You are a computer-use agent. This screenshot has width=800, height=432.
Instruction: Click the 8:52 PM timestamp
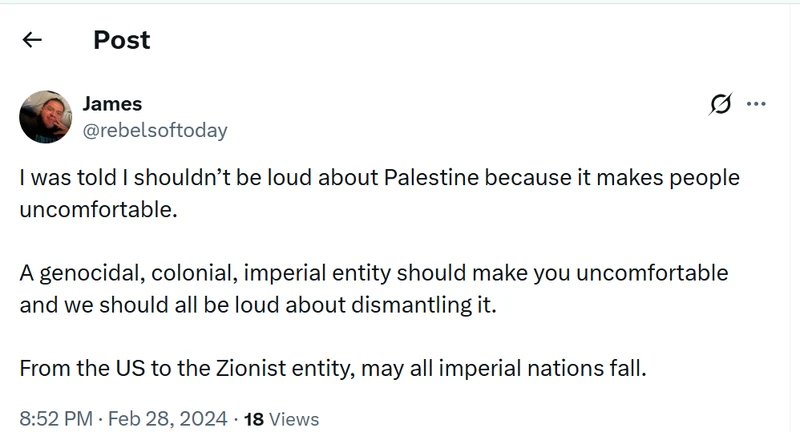56,419
